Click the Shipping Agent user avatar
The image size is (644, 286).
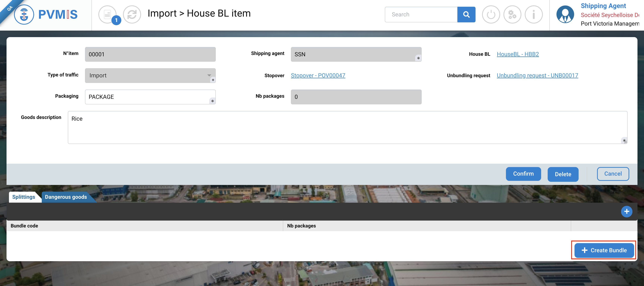tap(565, 15)
